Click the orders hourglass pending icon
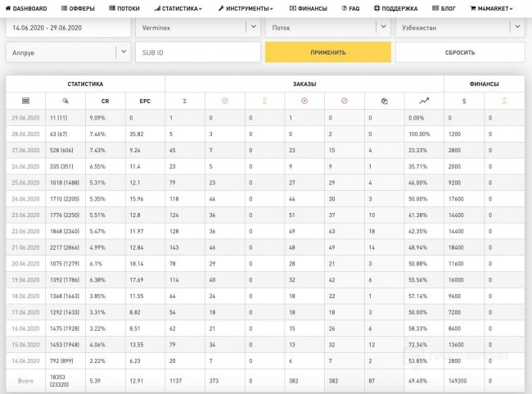This screenshot has width=532, height=394. 264,101
